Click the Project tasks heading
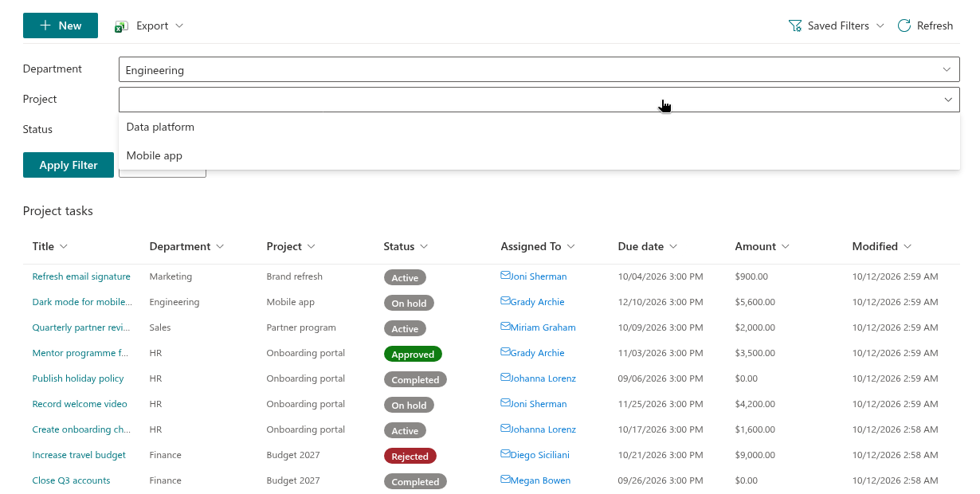 click(58, 211)
